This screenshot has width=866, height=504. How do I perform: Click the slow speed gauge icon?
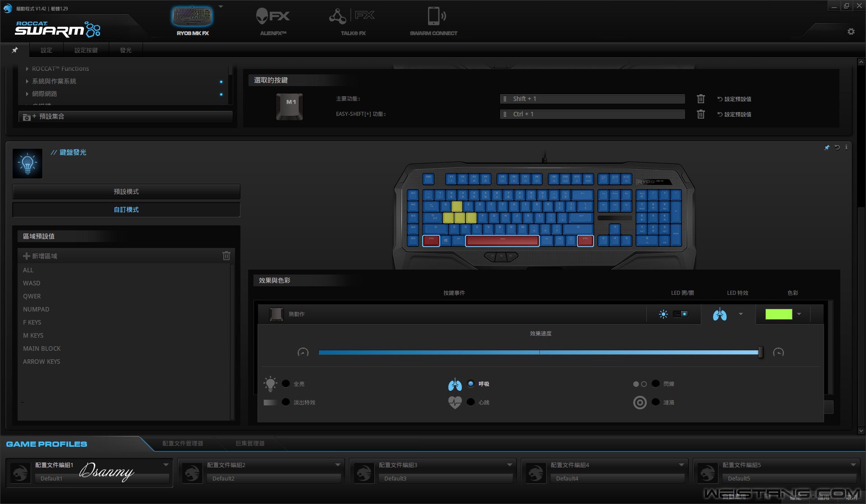pyautogui.click(x=303, y=352)
